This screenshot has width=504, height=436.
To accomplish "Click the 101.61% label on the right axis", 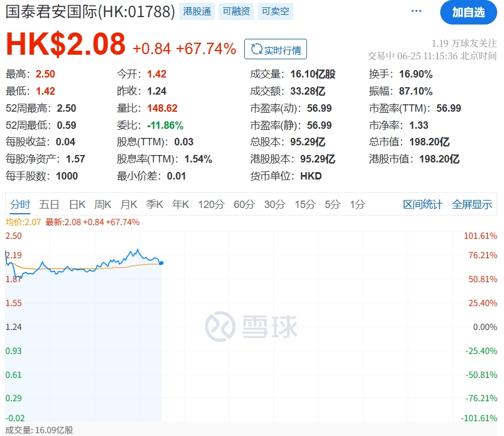I will 481,236.
